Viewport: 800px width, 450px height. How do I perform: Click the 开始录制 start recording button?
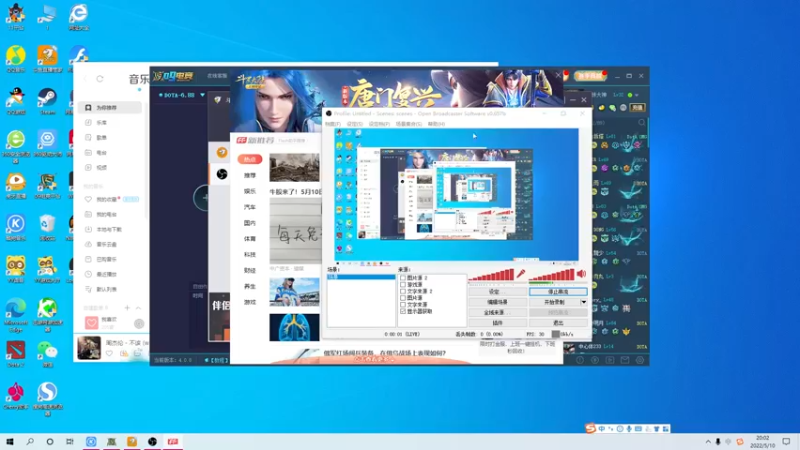click(x=554, y=302)
